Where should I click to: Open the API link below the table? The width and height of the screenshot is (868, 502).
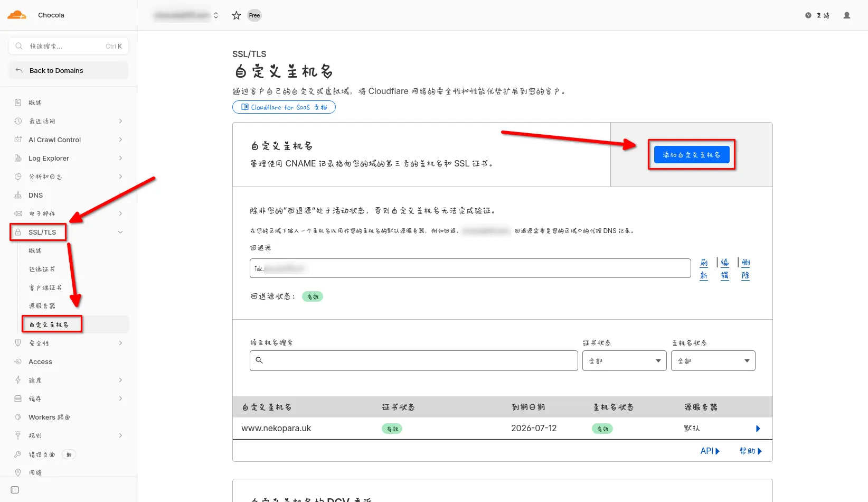pyautogui.click(x=710, y=451)
